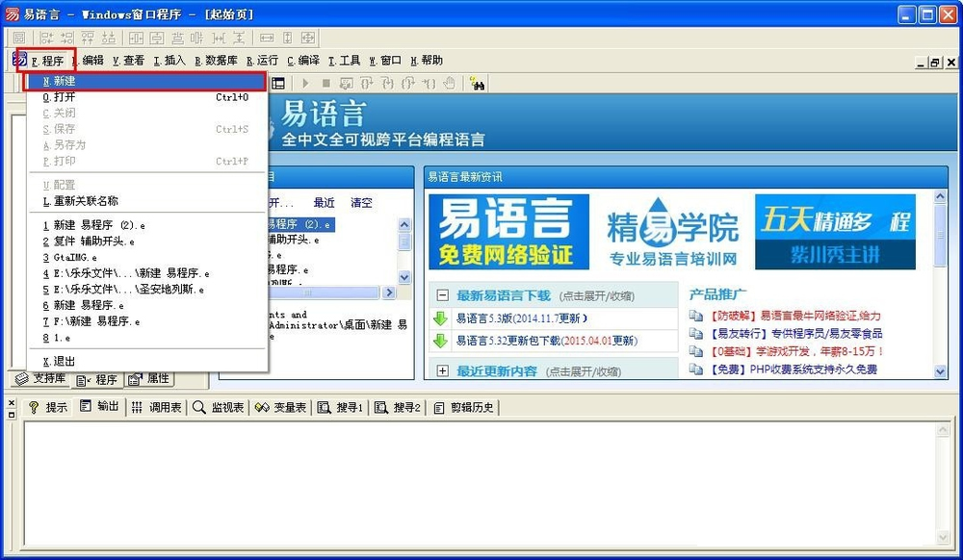Open the 窗口 menu
963x560 pixels.
385,60
